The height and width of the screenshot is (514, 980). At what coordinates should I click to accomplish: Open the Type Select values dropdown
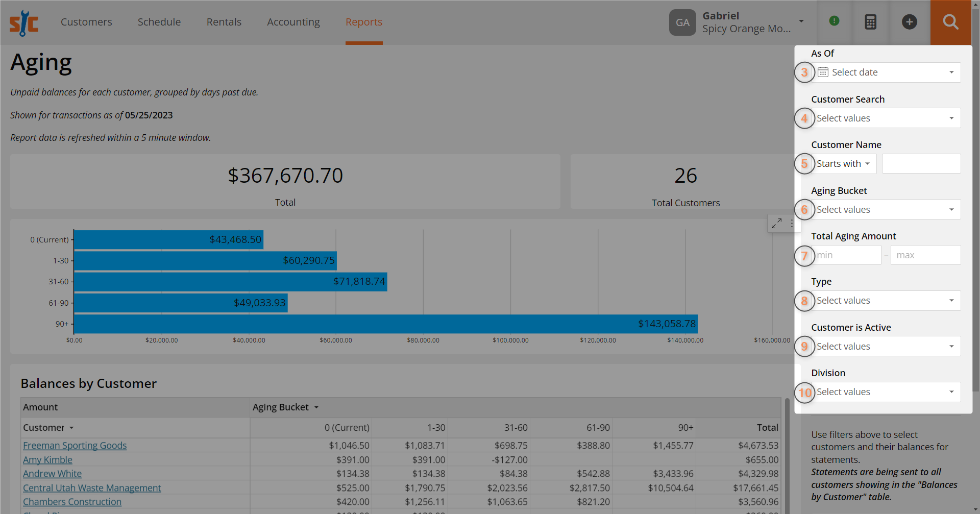(x=886, y=301)
